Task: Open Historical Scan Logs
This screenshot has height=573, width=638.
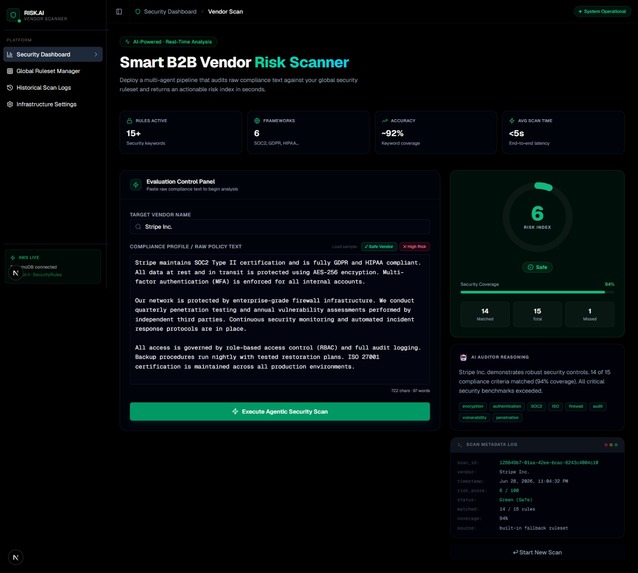Action: [x=53, y=88]
